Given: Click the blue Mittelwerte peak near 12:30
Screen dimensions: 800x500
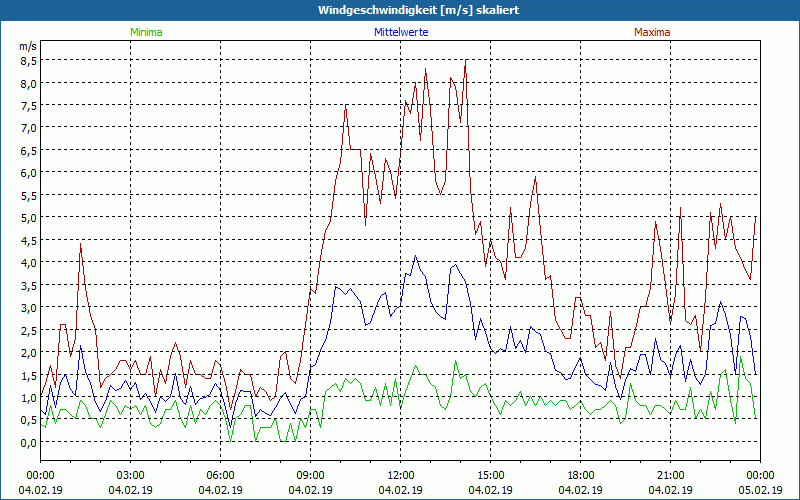Looking at the screenshot, I should (415, 256).
